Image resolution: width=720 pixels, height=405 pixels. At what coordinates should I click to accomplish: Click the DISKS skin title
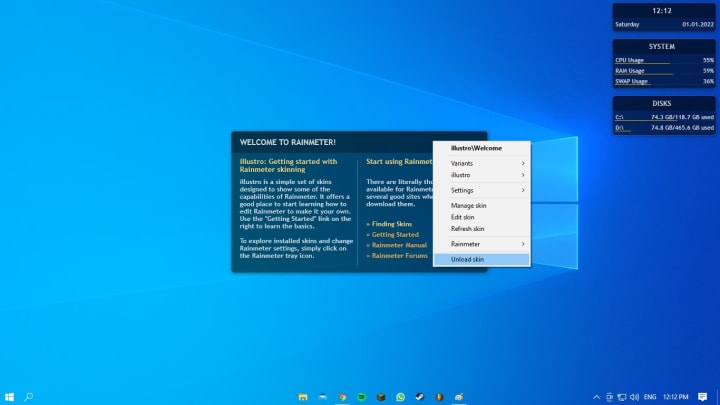pos(662,103)
